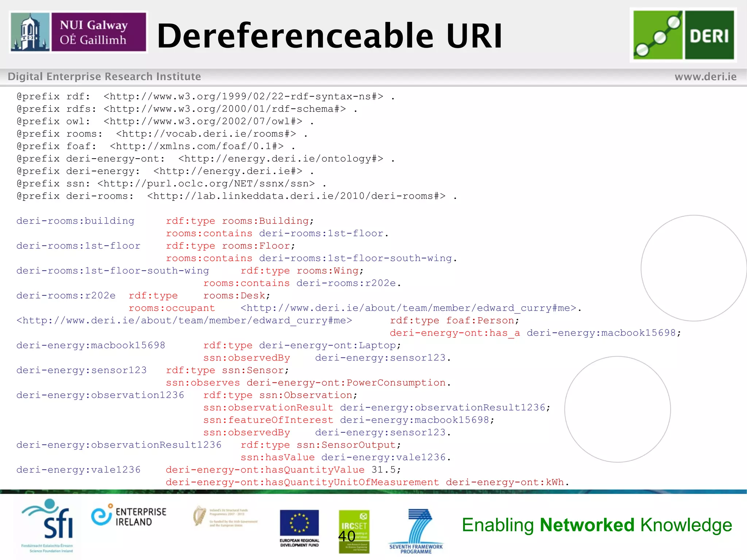This screenshot has height=560, width=747.
Task: Click the rdf-schema prefix URI
Action: click(x=225, y=109)
